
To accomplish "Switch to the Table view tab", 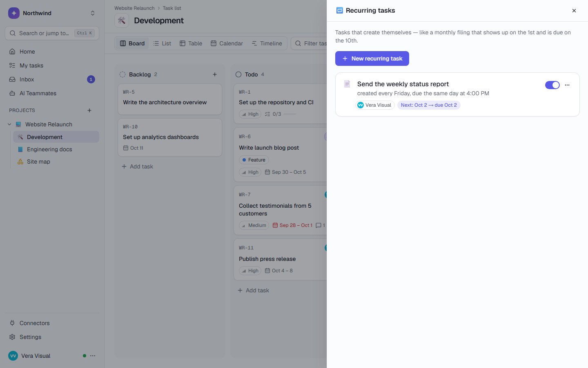I will (191, 43).
